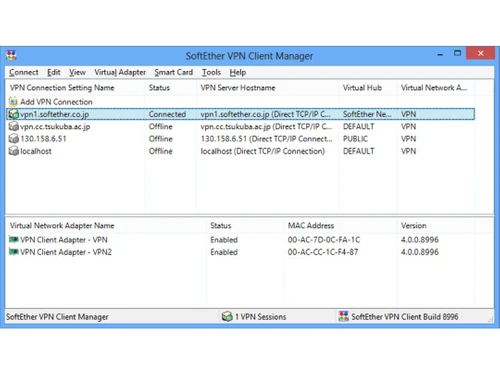500x375 pixels.
Task: Click the vpn.cc.tsukuba.ac.jp connection icon
Action: click(x=13, y=126)
